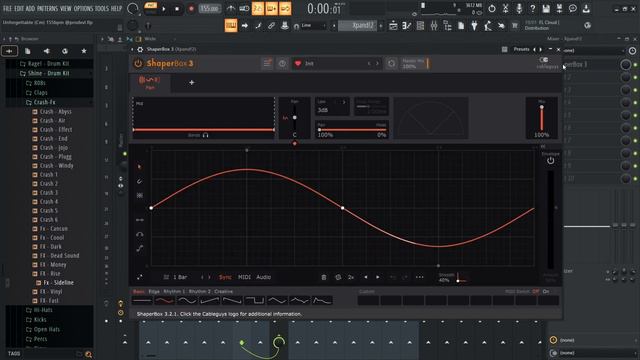Screen dimensions: 640x360
Task: Stop playback with the stop button
Action: point(177,9)
